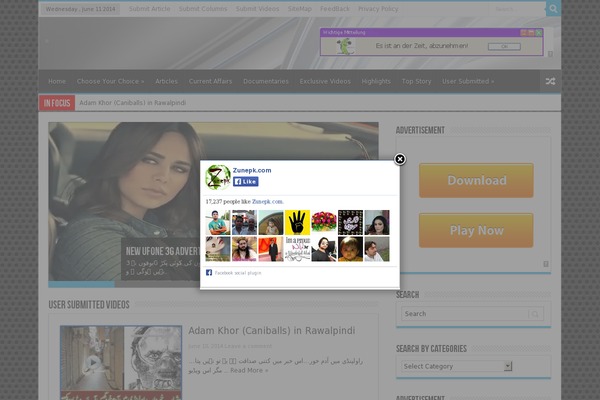
Task: Play the Adam Khor video thumbnail
Action: coord(121,362)
